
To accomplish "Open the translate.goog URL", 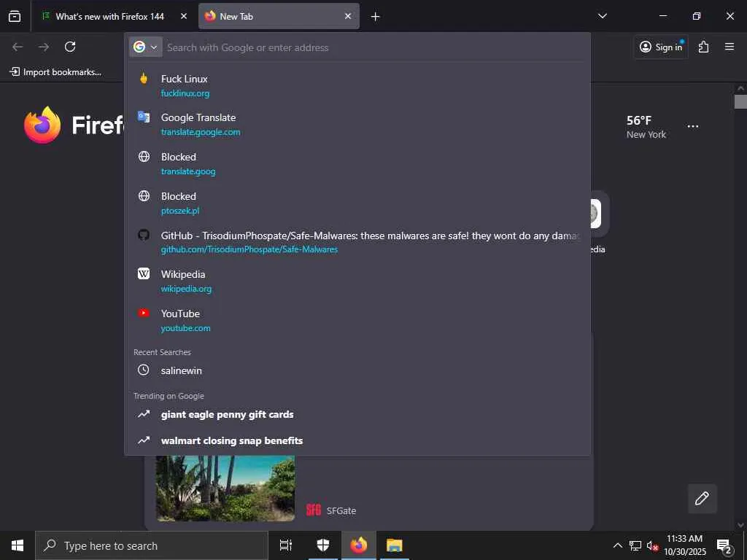I will click(188, 171).
